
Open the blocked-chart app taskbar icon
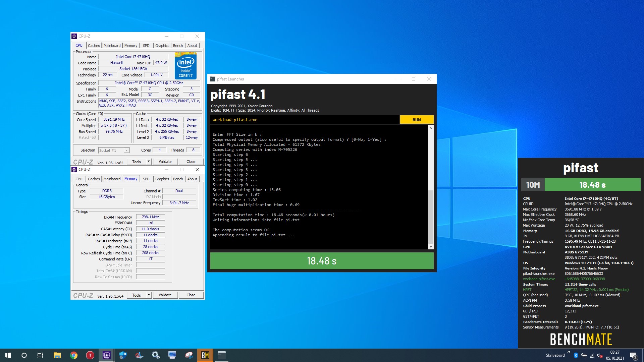pos(139,355)
